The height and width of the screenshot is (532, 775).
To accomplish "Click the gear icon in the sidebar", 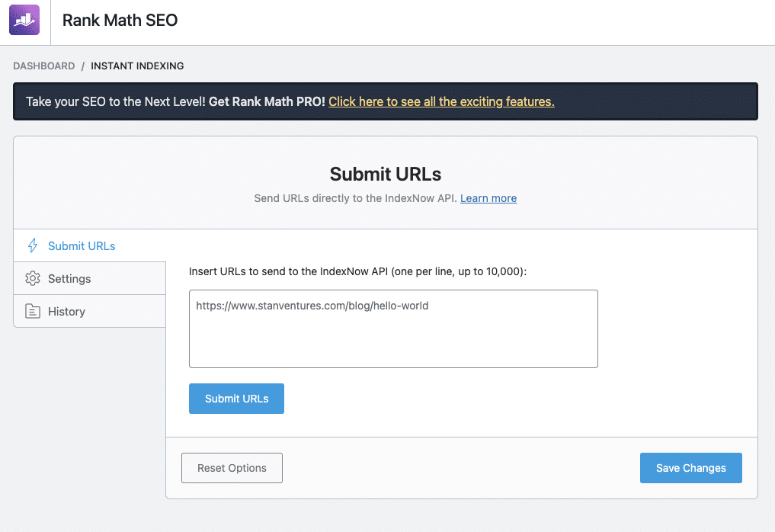I will coord(32,278).
